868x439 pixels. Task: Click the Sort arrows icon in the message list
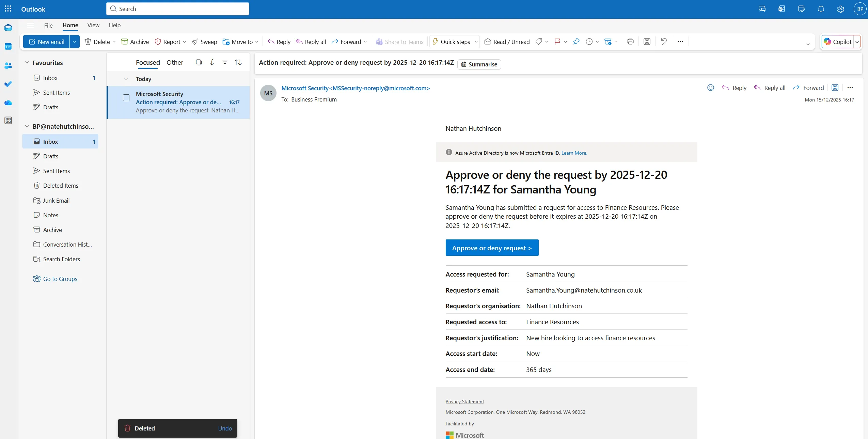pos(238,62)
